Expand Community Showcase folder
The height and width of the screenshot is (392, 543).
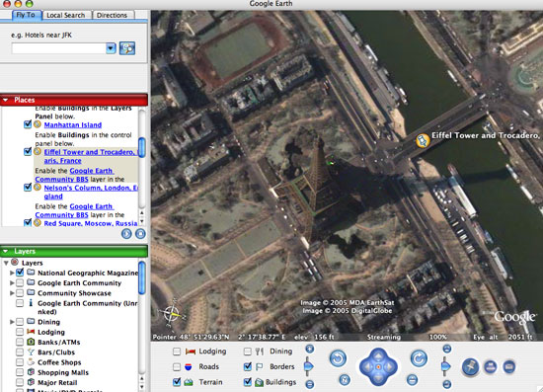pos(12,293)
